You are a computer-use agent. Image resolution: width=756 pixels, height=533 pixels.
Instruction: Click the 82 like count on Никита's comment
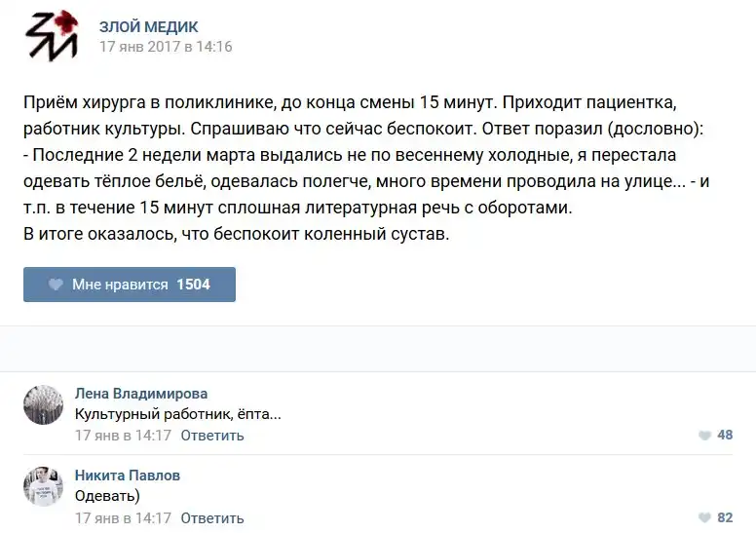(x=725, y=518)
